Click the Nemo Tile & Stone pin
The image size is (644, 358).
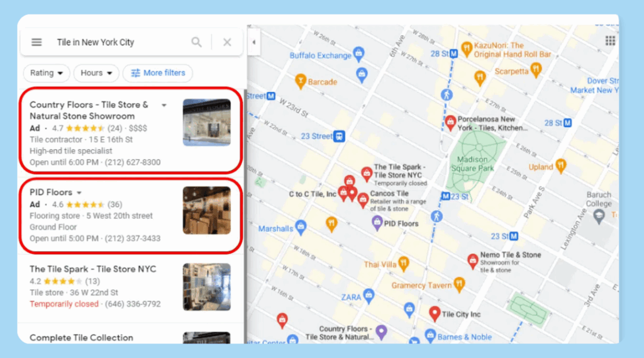(x=472, y=260)
